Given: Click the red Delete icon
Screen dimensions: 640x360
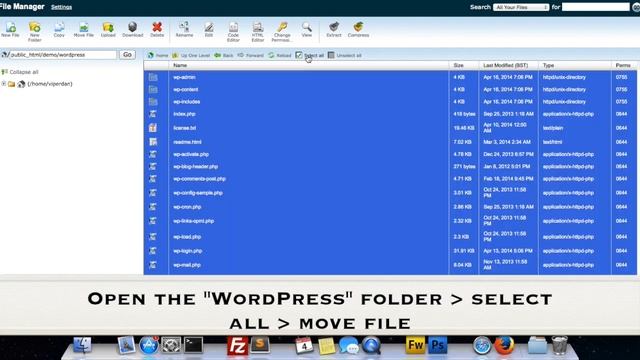Looking at the screenshot, I should pos(157,30).
